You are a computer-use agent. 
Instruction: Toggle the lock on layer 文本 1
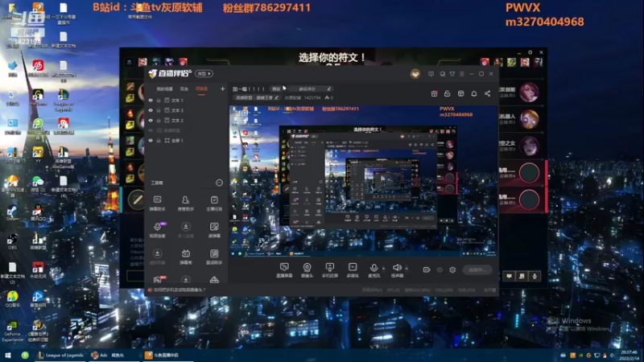(159, 100)
